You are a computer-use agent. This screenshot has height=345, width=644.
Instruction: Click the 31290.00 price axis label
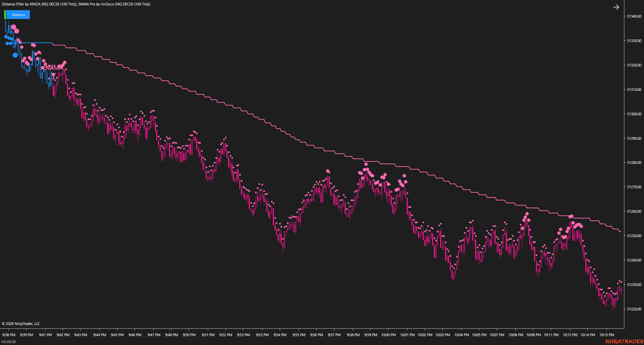[x=634, y=138]
